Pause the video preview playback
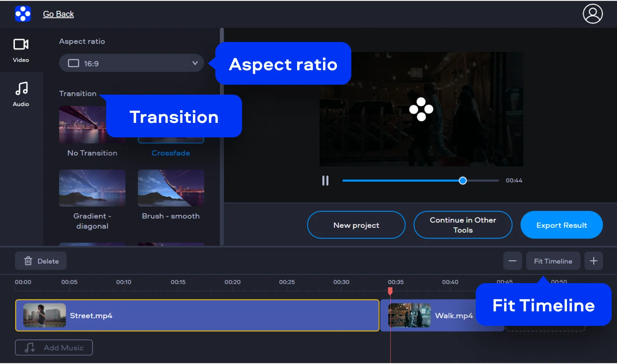This screenshot has width=617, height=364. (x=325, y=180)
